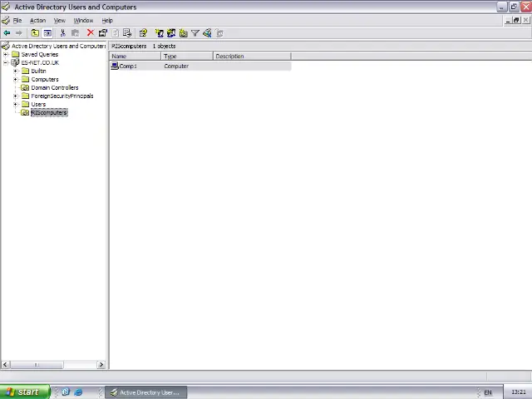The image size is (532, 399).
Task: Launch Internet Explorer from quick launch
Action: [x=78, y=392]
